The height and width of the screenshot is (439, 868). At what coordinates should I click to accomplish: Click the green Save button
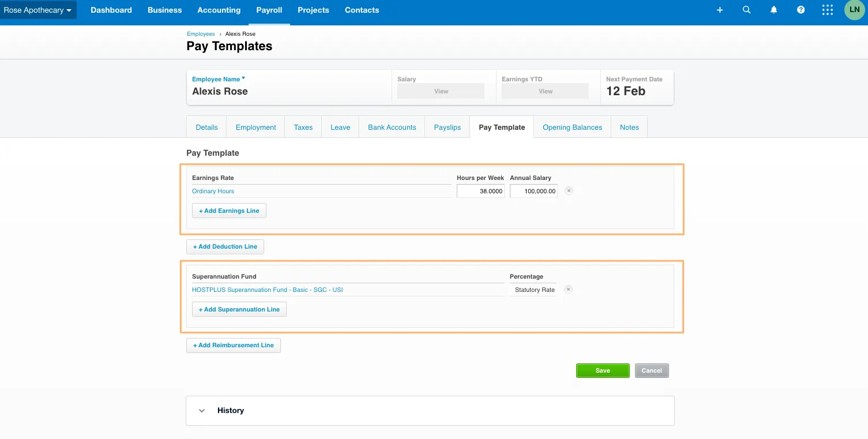pos(602,370)
